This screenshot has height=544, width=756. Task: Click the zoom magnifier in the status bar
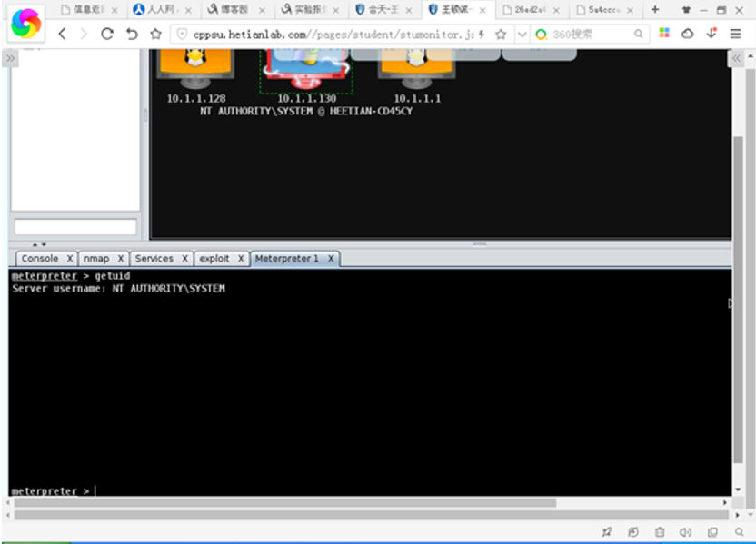[739, 532]
